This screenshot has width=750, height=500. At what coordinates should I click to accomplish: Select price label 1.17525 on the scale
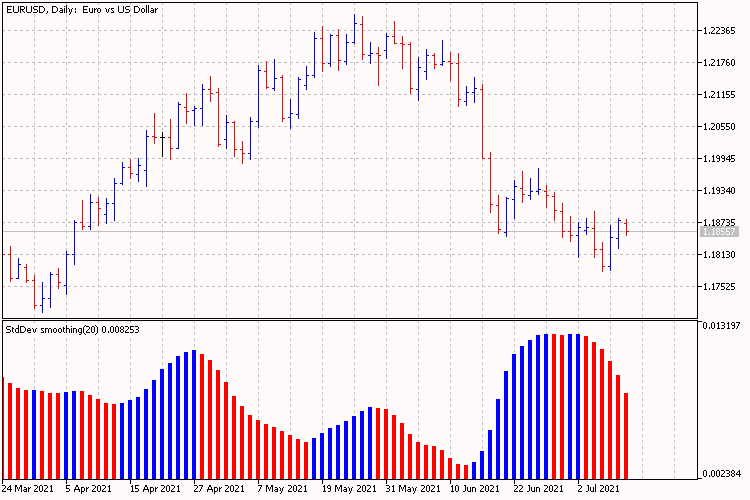click(x=719, y=287)
